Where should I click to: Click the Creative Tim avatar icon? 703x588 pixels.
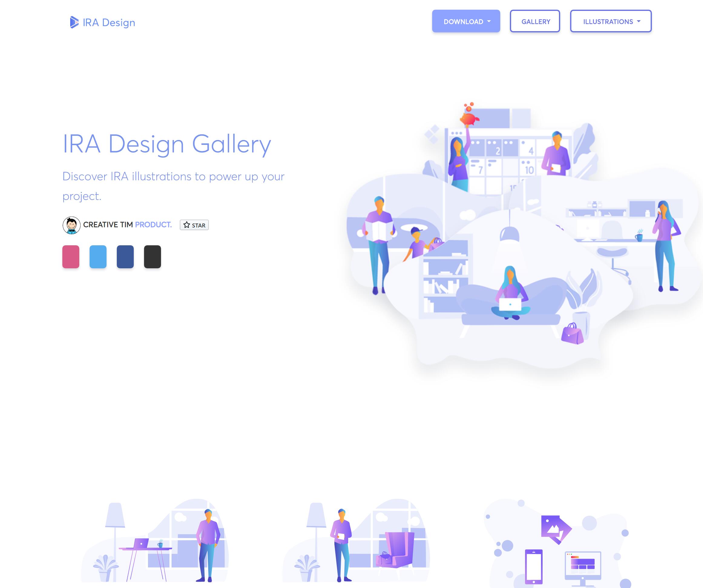click(71, 225)
